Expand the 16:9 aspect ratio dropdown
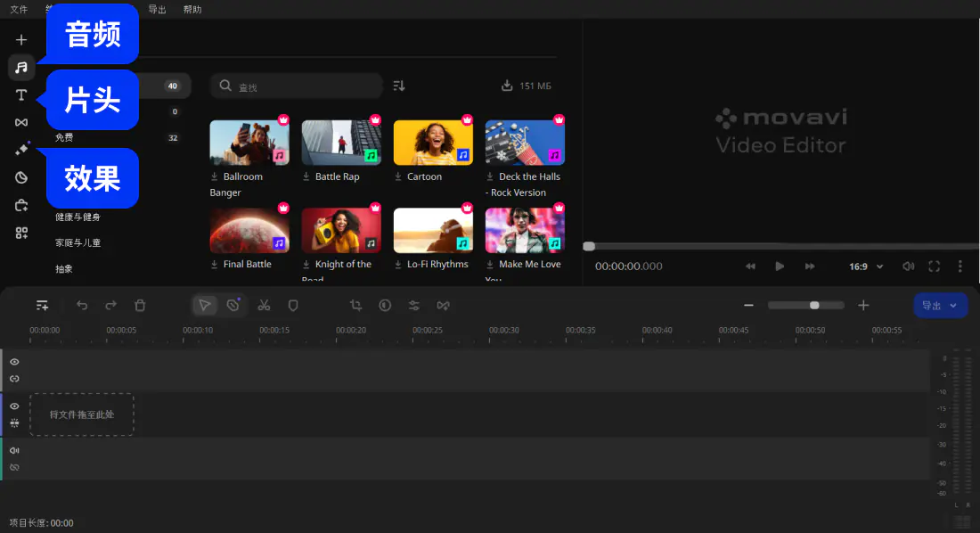This screenshot has width=980, height=533. (866, 266)
